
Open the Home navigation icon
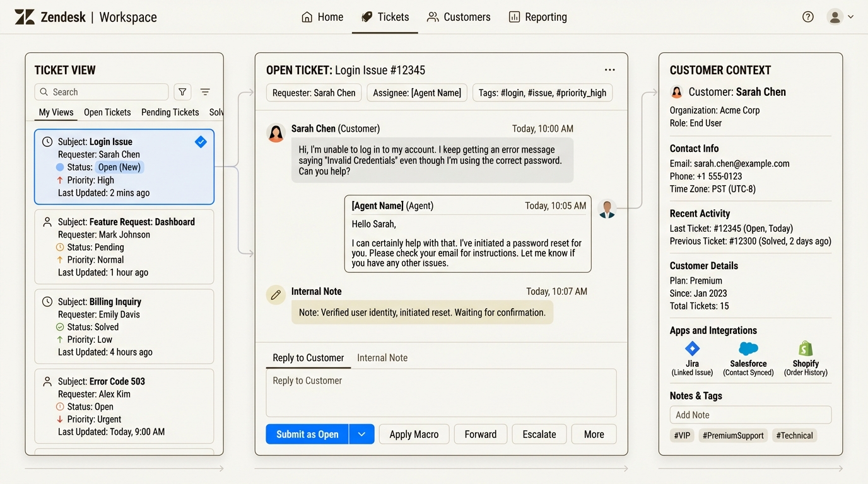tap(307, 16)
